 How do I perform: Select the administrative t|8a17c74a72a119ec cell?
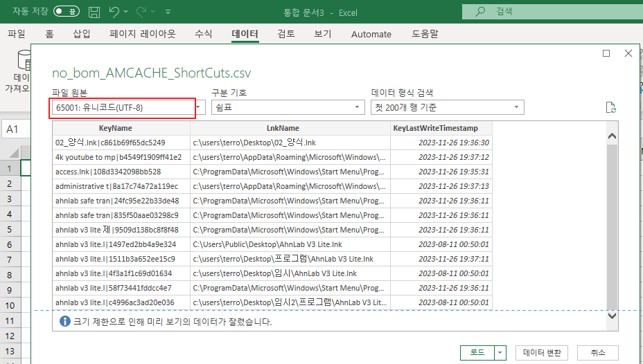click(x=121, y=186)
